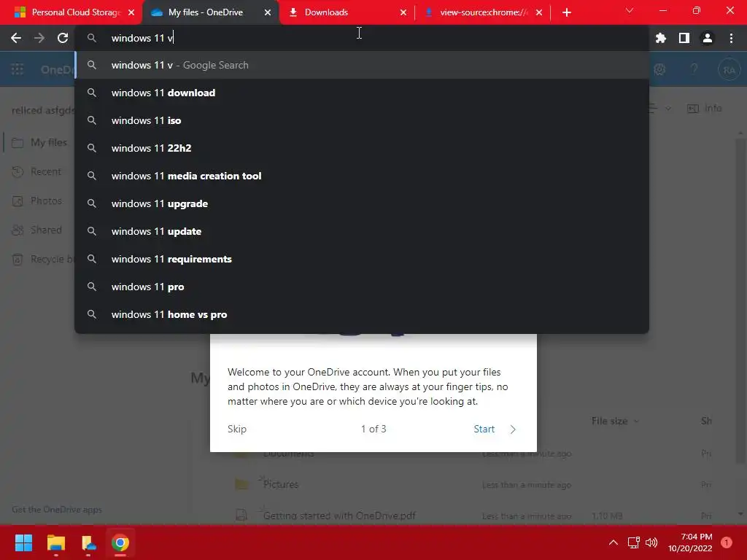Open the OneDrive app launcher grid icon
The width and height of the screenshot is (747, 560).
tap(18, 69)
